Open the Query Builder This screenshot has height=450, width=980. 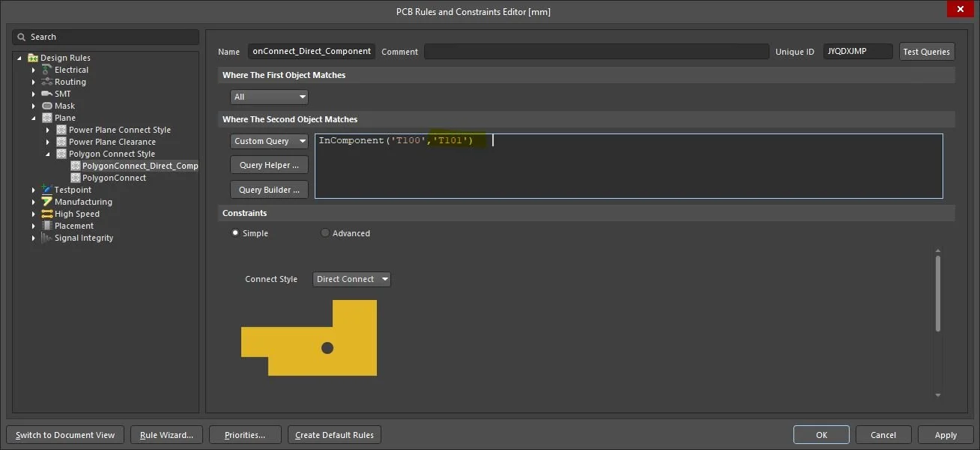269,189
